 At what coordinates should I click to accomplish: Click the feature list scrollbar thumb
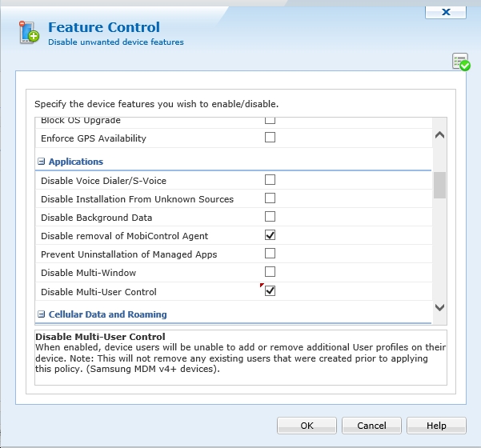tap(439, 184)
